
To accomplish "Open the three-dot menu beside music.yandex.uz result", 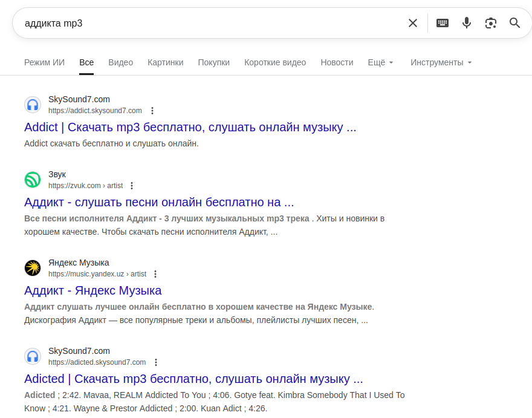I will (155, 274).
